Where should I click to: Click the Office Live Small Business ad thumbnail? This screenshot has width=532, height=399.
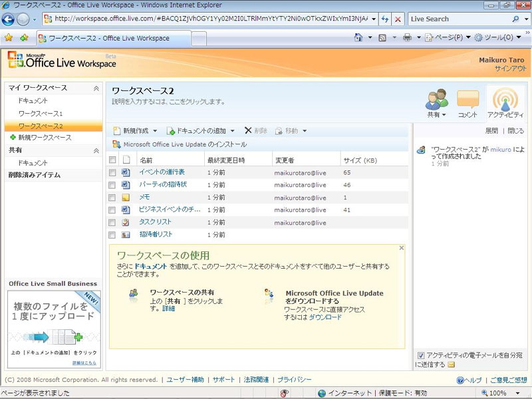[54, 329]
